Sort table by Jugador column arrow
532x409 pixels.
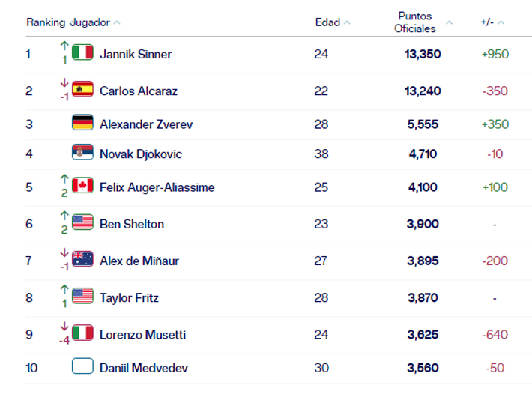click(x=117, y=22)
